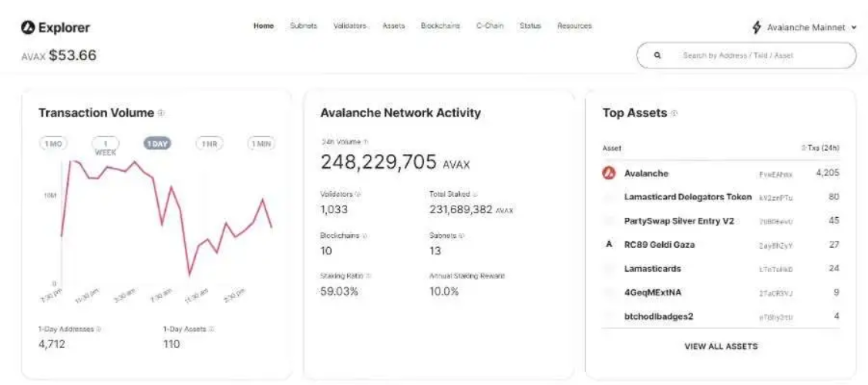Screen dimensions: 868x385
Task: Select the 1 WEEK time range
Action: click(x=105, y=146)
